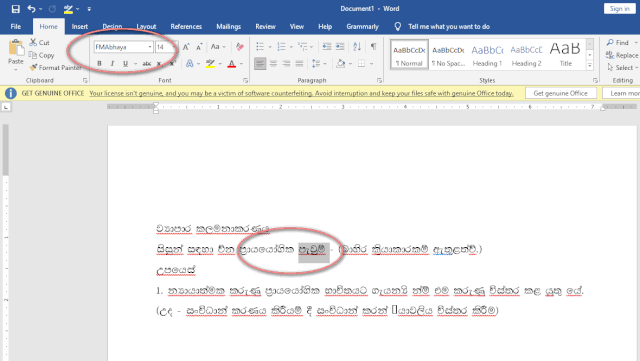Toggle numbered list

tap(281, 47)
